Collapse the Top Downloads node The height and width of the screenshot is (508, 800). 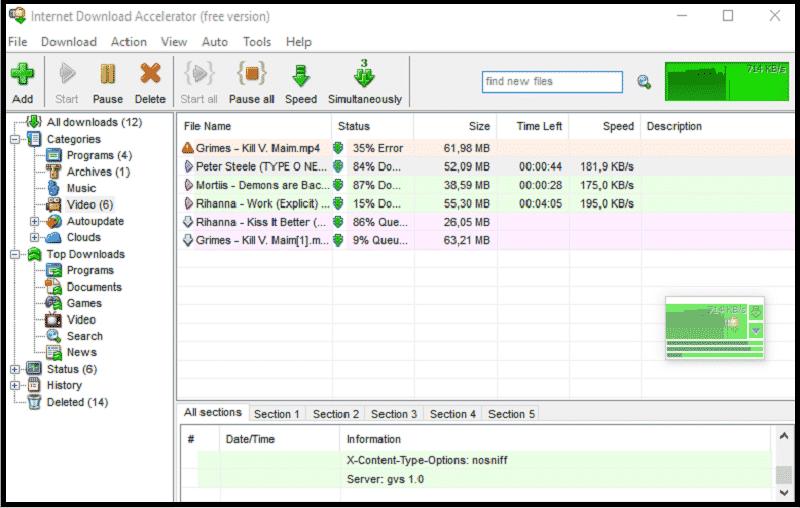15,254
